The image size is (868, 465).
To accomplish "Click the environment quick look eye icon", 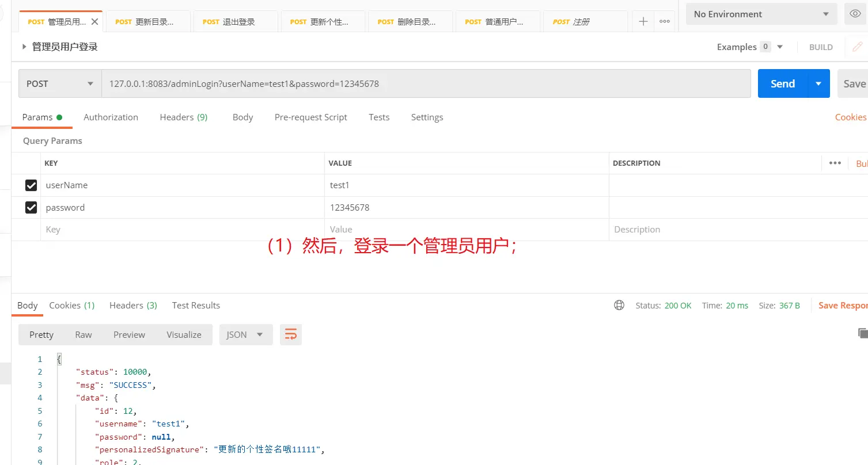I will [x=855, y=14].
